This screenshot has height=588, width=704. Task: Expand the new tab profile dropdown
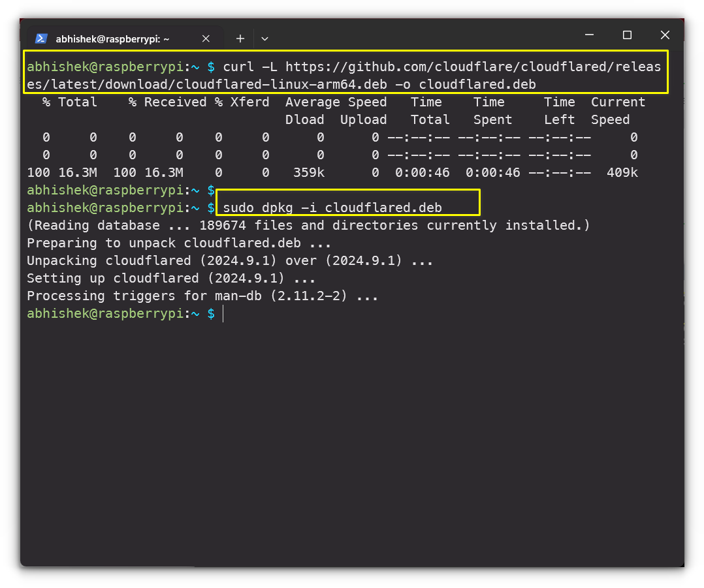point(264,39)
